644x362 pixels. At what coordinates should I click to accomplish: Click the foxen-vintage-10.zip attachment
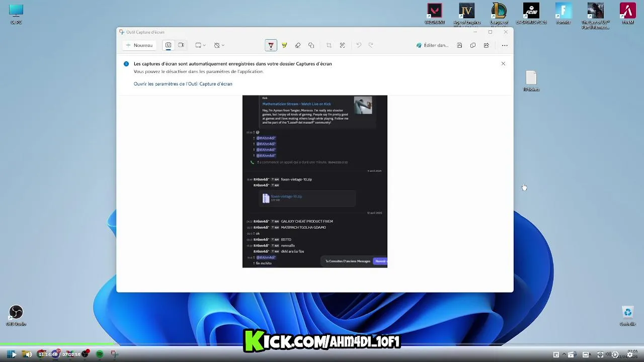307,198
